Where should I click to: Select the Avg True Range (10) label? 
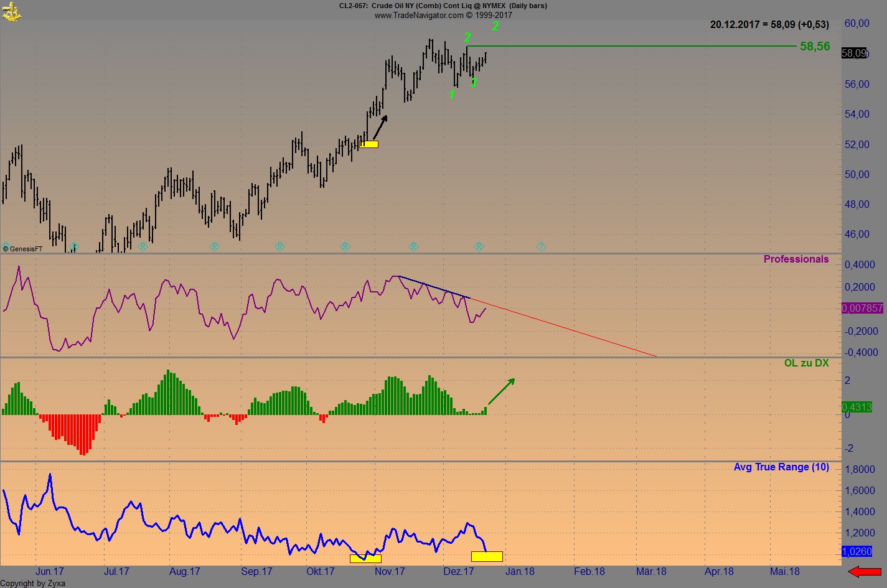tap(781, 467)
